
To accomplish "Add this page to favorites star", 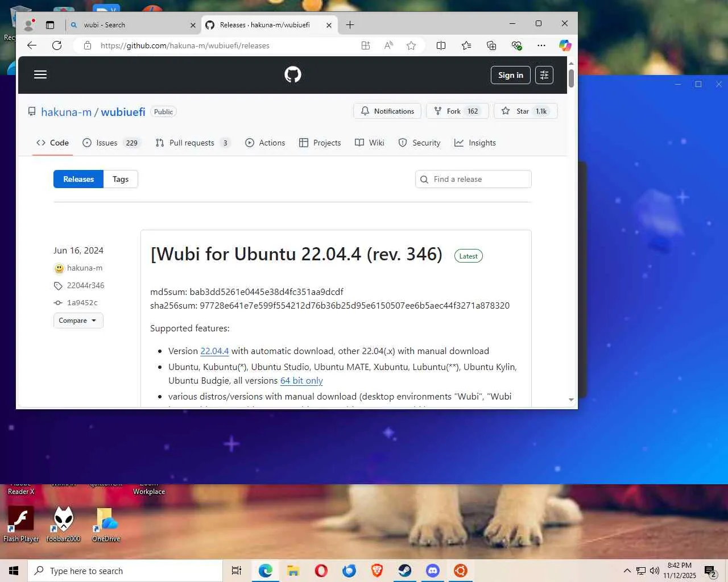I will pos(411,45).
